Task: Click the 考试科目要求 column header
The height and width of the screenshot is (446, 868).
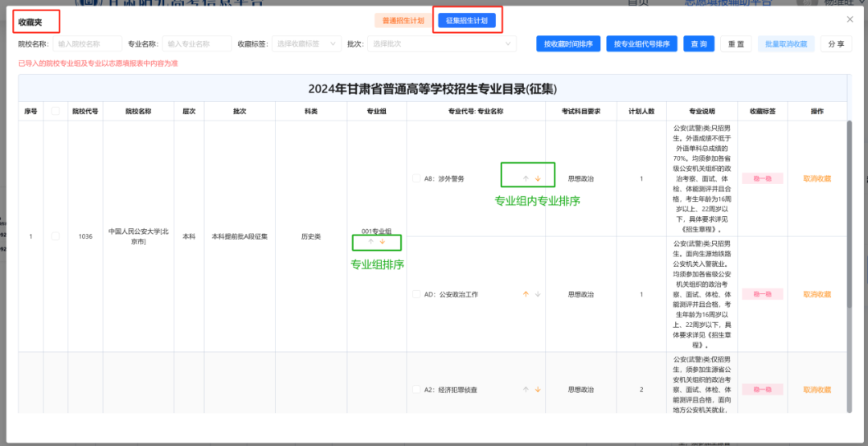Action: coord(581,111)
